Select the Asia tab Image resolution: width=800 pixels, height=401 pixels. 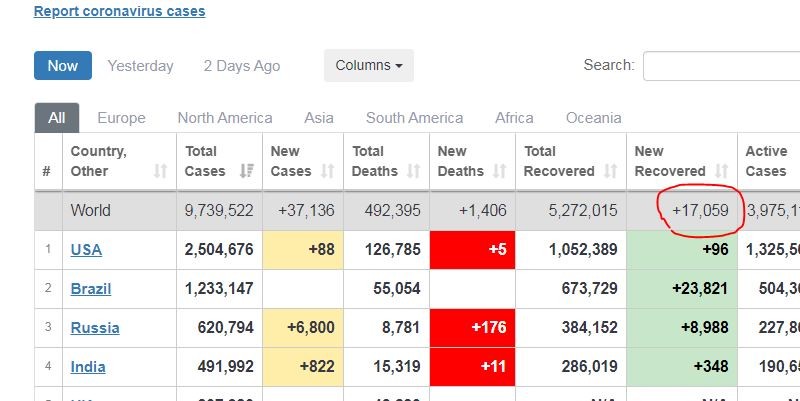click(x=319, y=118)
